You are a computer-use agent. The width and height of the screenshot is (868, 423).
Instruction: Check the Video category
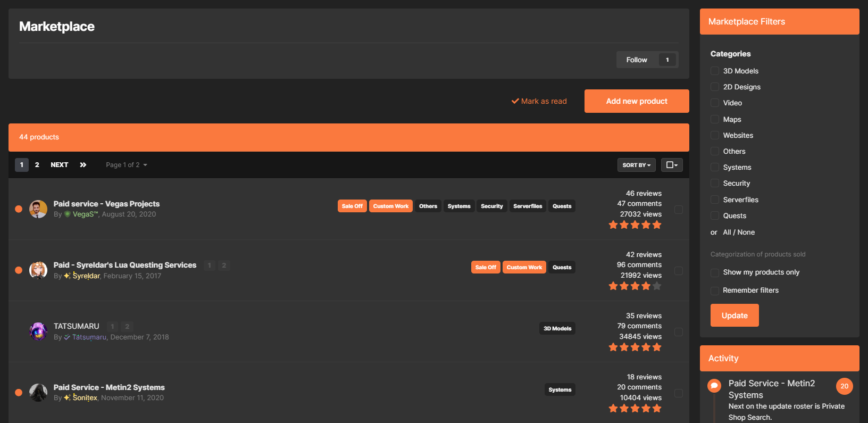[x=715, y=103]
